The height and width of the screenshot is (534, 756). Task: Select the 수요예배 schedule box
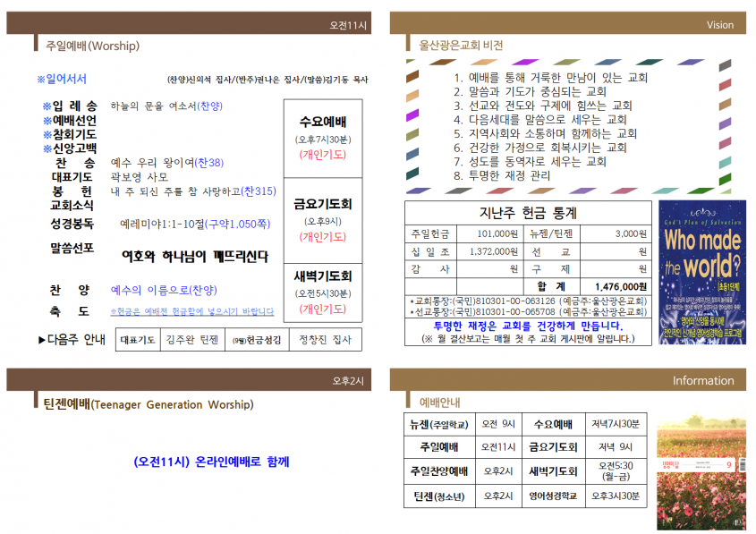(323, 139)
